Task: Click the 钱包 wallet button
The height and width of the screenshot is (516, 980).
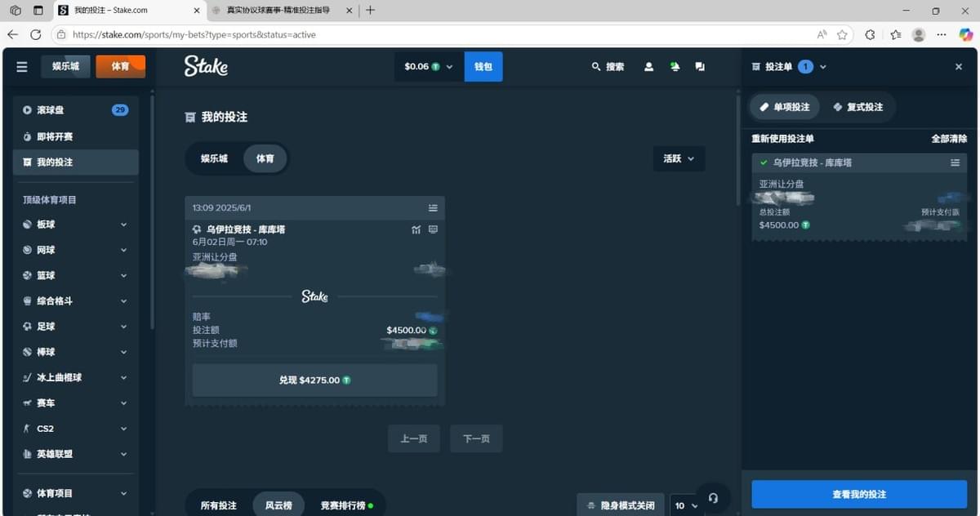Action: coord(483,67)
